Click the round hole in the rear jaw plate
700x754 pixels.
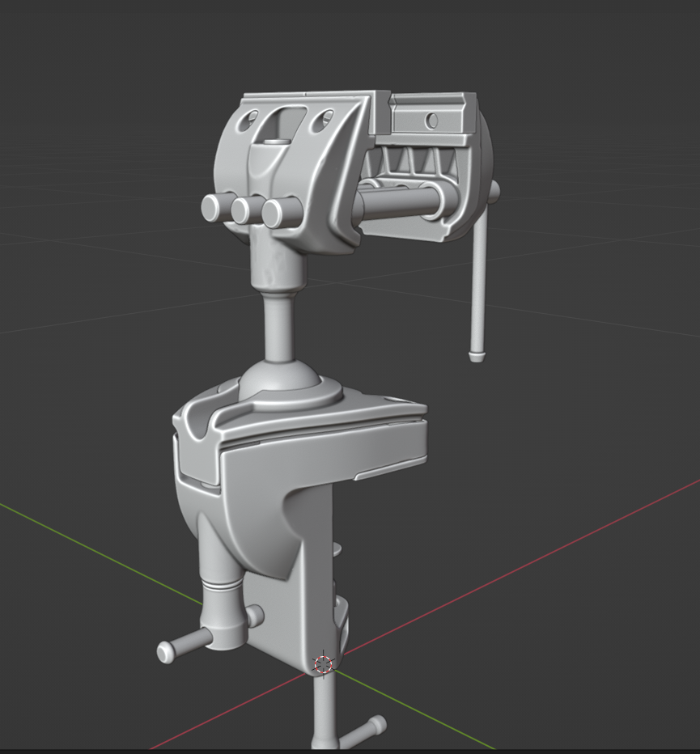pos(431,121)
